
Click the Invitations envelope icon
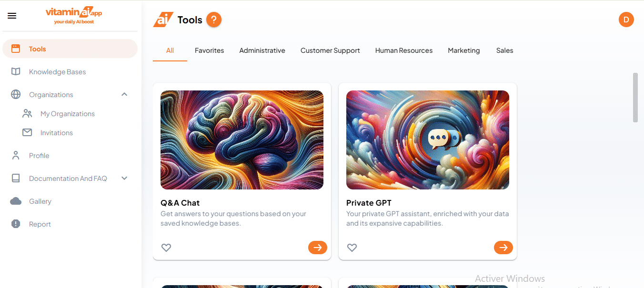click(x=27, y=133)
